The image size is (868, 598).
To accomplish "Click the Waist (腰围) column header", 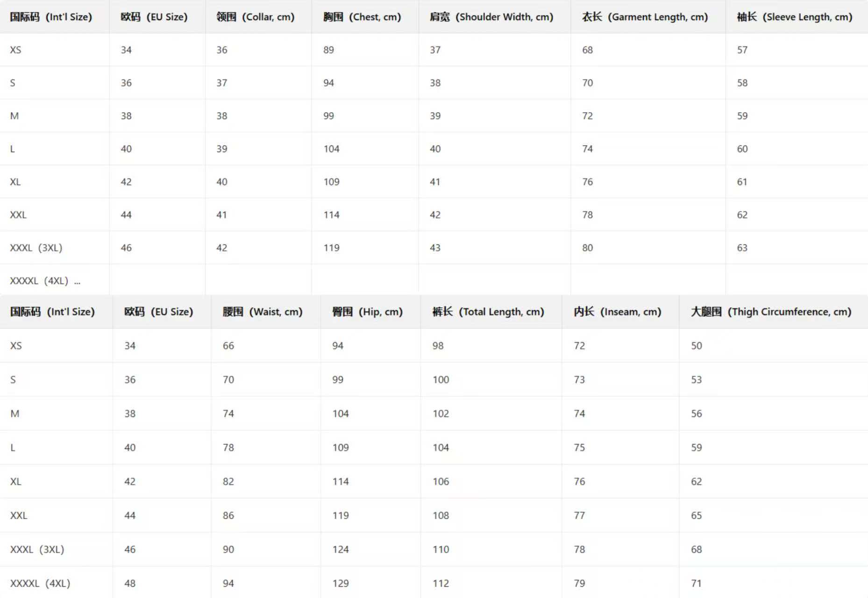I will coord(263,312).
